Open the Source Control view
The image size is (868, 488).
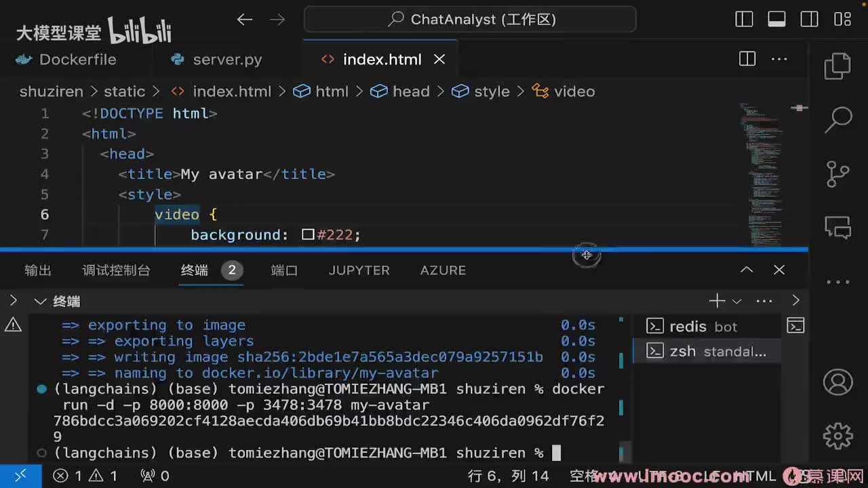837,174
